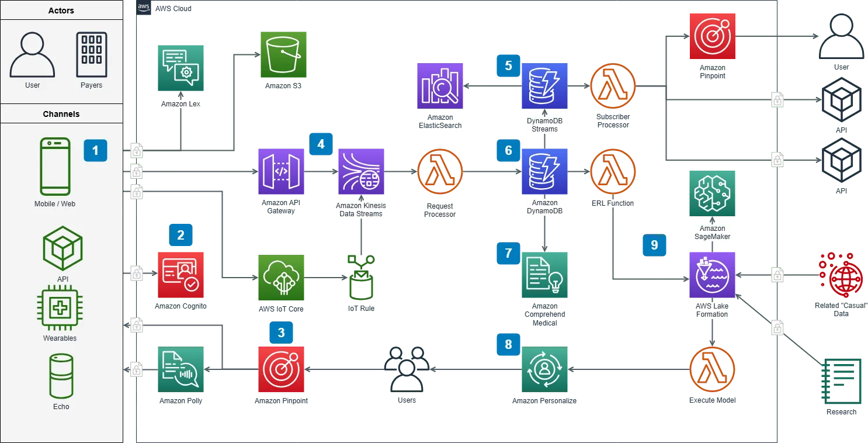Click the Amazon API Gateway icon
This screenshot has width=868, height=443.
click(281, 172)
